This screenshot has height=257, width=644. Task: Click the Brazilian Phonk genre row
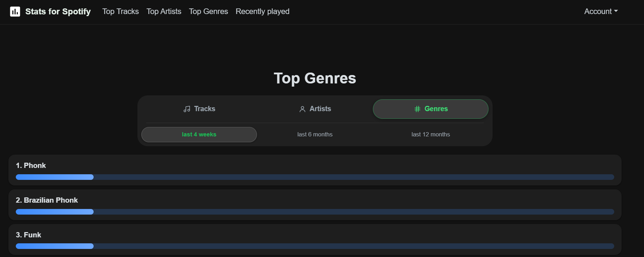click(315, 205)
